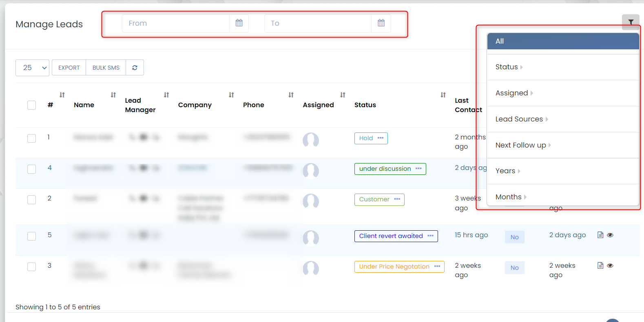Toggle the select-all header checkbox
The height and width of the screenshot is (322, 644).
tap(31, 105)
